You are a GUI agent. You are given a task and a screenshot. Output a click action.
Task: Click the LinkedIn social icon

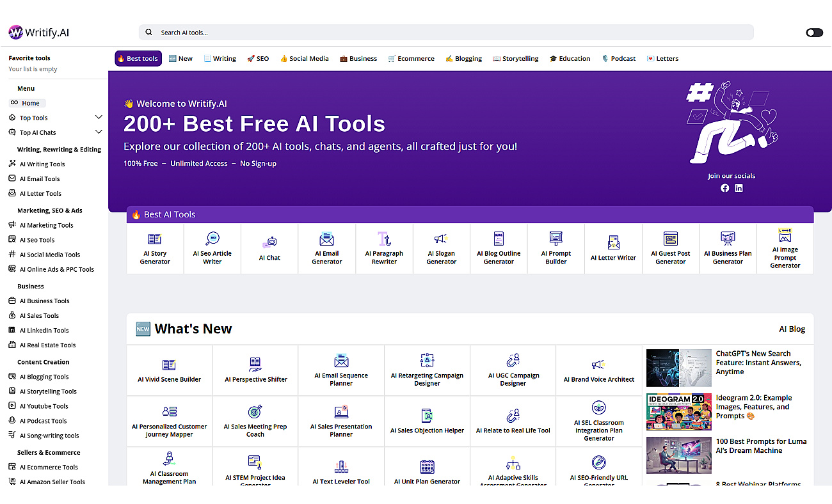pos(739,188)
